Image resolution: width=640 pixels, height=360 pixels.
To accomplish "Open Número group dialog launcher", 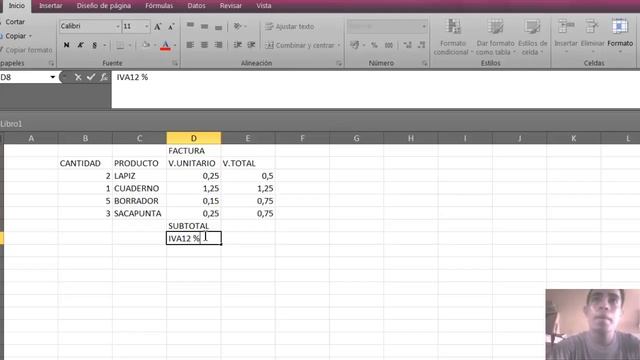I will (424, 63).
